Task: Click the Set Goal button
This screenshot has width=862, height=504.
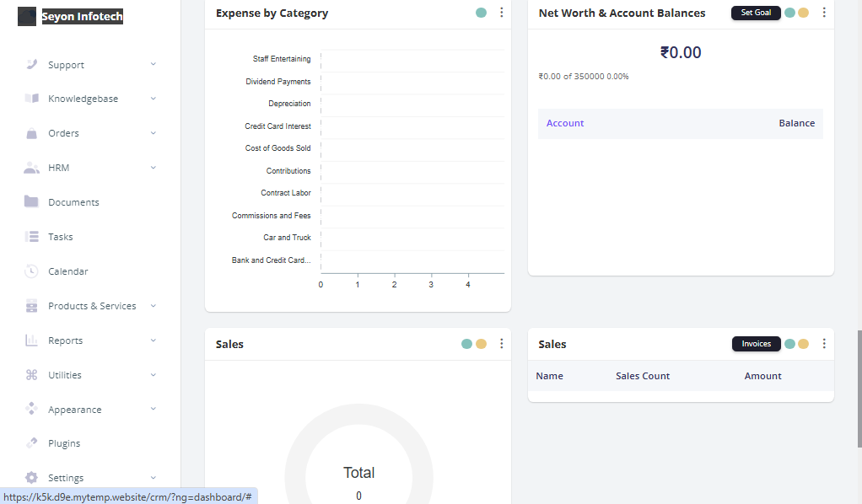Action: click(756, 13)
